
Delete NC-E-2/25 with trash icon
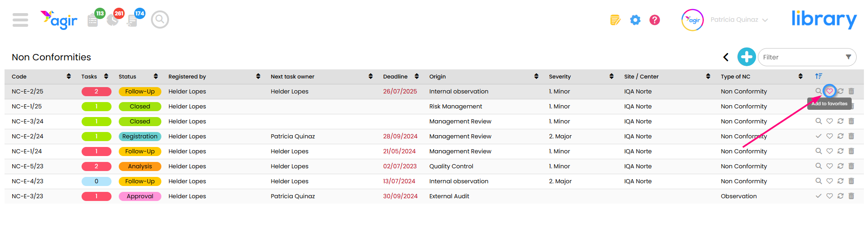(x=851, y=91)
